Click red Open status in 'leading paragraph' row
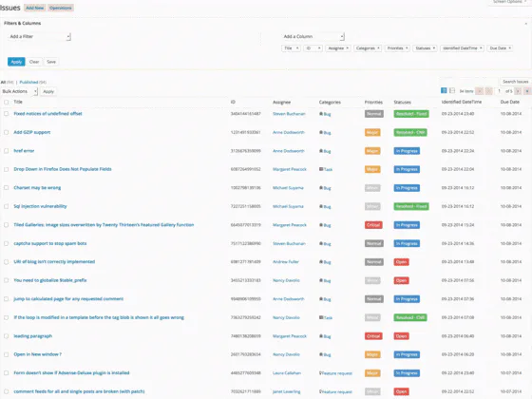532x399 pixels. 401,336
